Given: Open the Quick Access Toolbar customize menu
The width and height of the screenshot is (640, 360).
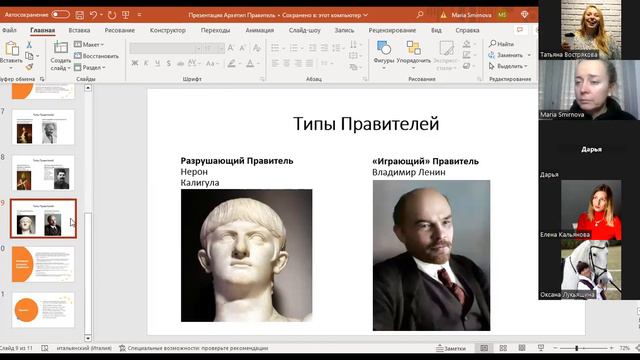Looking at the screenshot, I should pos(139,15).
